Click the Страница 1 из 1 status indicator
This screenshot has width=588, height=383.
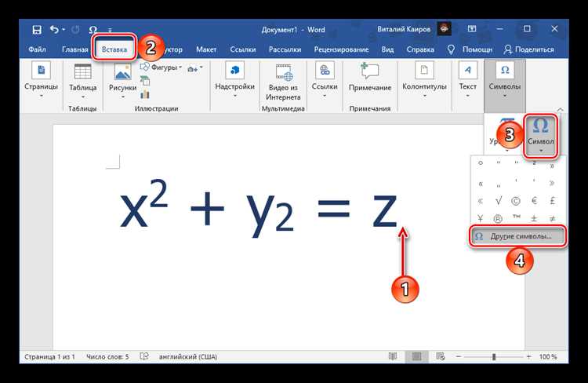[x=49, y=357]
